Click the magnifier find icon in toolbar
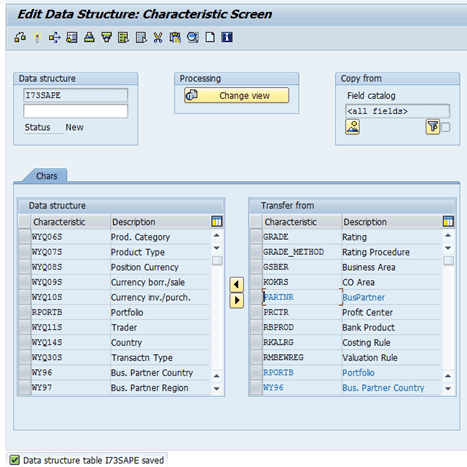The width and height of the screenshot is (467, 467). tap(193, 37)
